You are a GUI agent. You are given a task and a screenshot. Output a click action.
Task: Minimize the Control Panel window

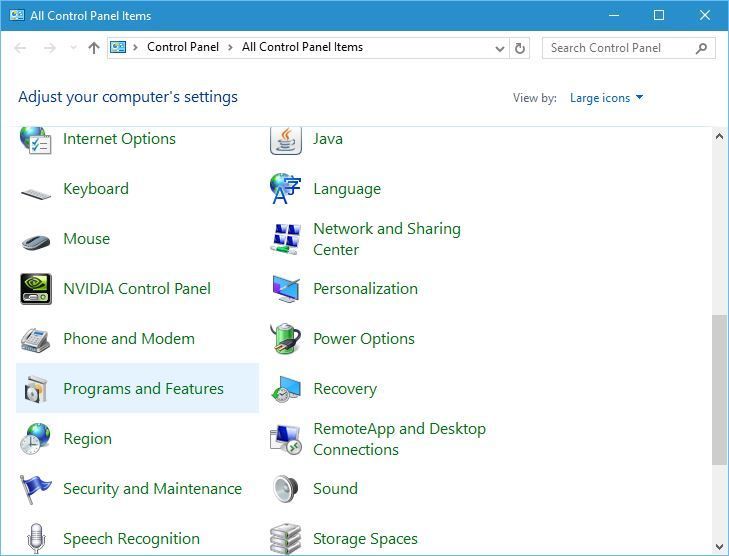pos(614,15)
